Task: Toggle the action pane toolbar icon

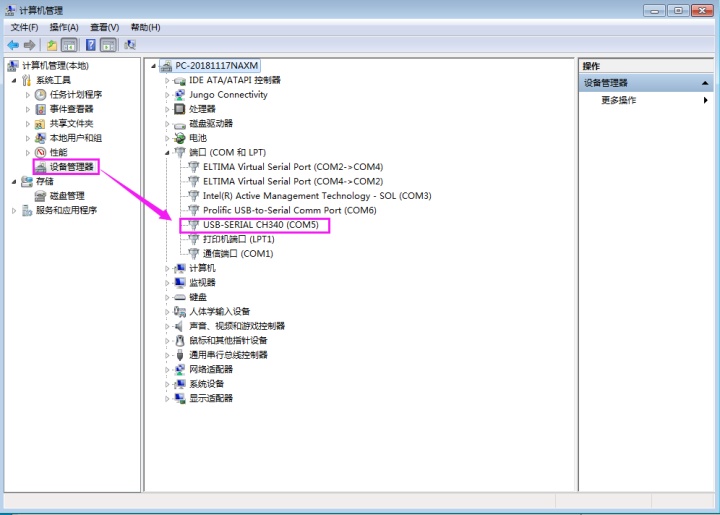Action: [x=108, y=45]
